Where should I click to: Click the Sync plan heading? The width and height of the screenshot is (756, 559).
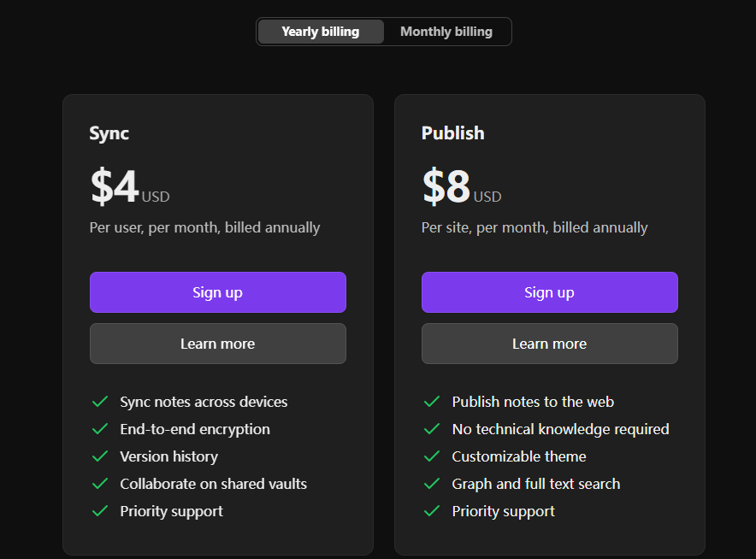109,133
